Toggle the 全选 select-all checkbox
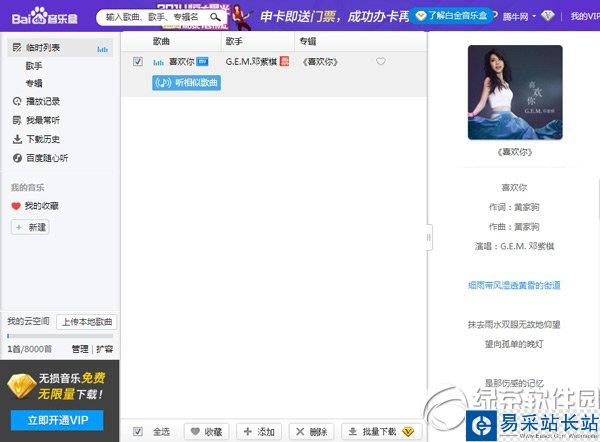600x442 pixels. 138,432
